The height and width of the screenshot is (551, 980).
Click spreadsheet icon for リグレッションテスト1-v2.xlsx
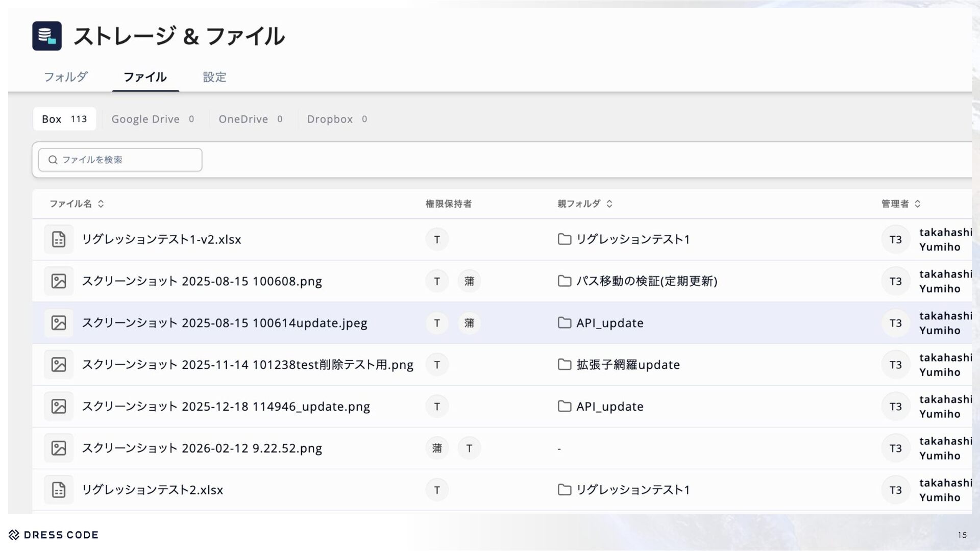pyautogui.click(x=59, y=239)
